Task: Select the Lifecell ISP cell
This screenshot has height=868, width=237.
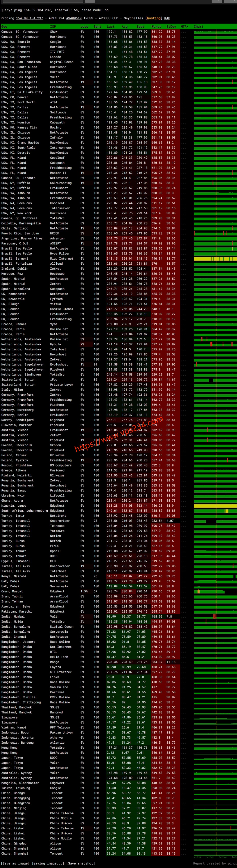Action: pos(57,495)
